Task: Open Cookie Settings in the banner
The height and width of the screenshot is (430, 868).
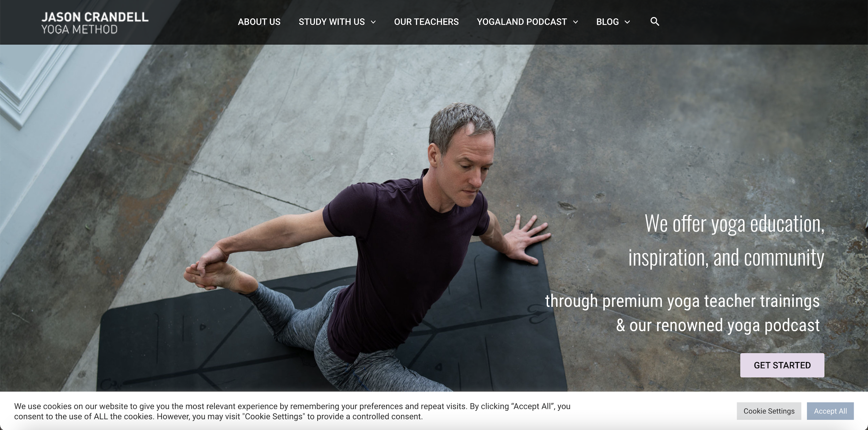Action: 769,411
